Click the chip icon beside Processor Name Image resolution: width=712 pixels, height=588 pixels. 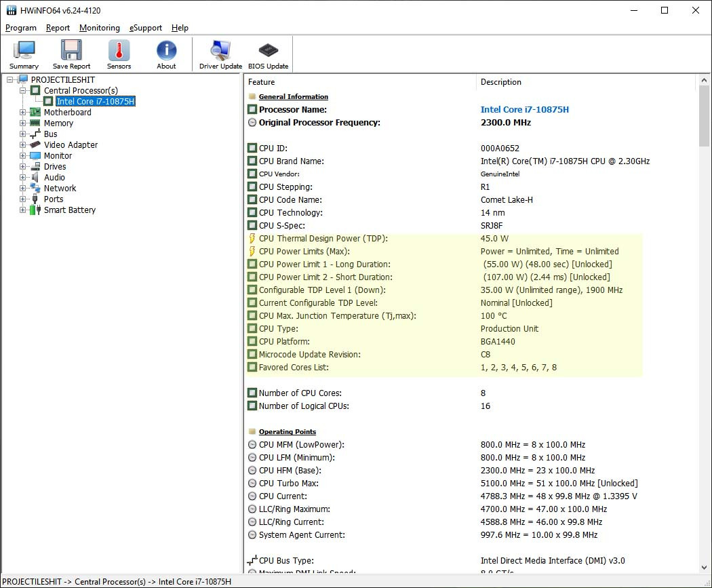coord(252,109)
